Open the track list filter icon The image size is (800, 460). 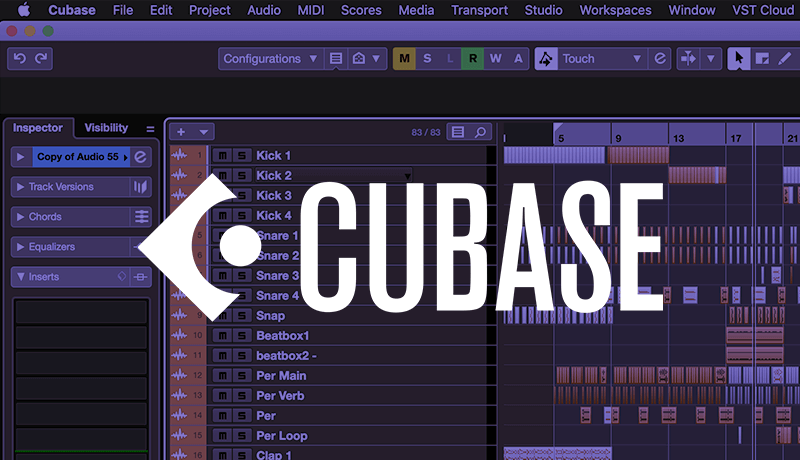(x=458, y=132)
